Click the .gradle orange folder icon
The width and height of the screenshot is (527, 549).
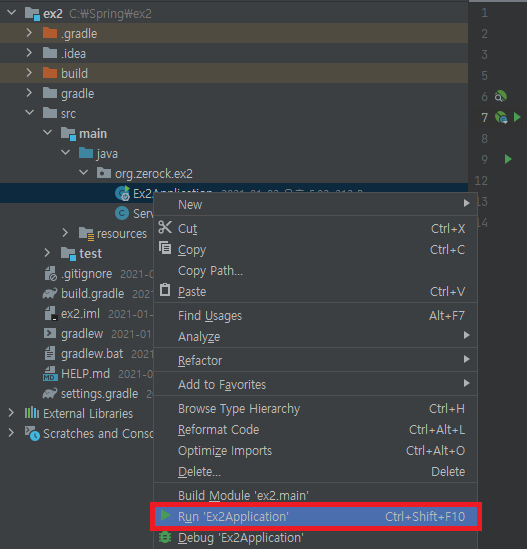pyautogui.click(x=50, y=33)
